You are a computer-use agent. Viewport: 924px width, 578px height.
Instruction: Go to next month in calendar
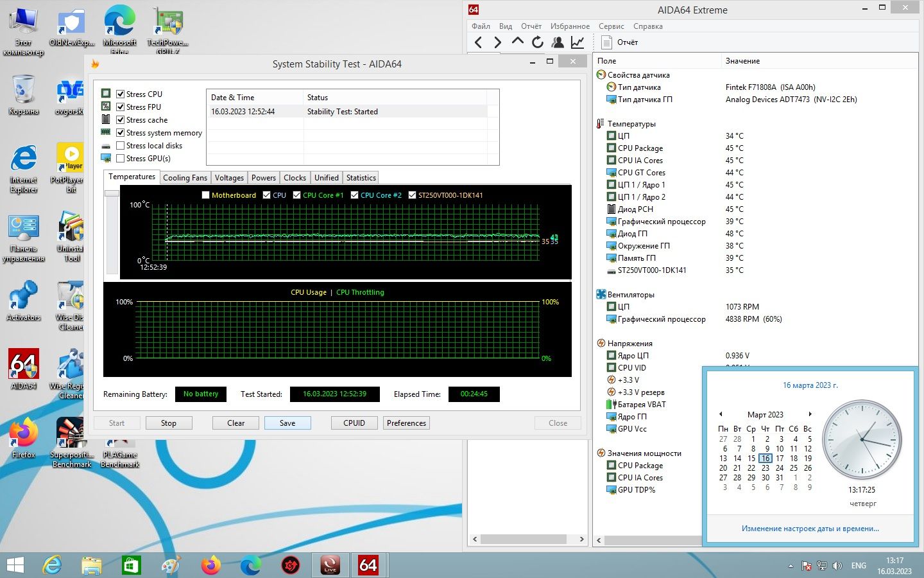tap(810, 414)
